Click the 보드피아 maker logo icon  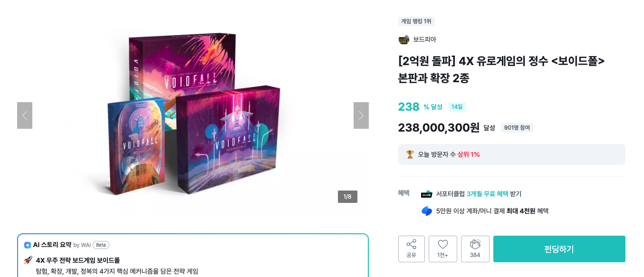pyautogui.click(x=404, y=39)
